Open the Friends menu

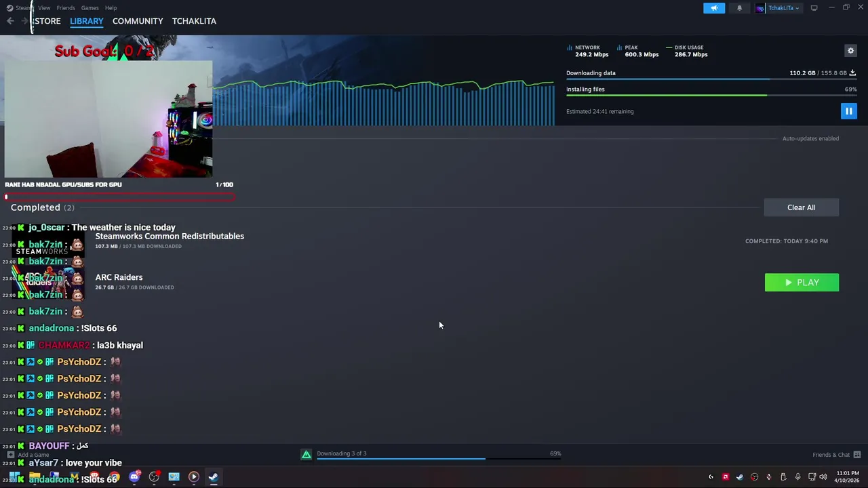(x=66, y=7)
